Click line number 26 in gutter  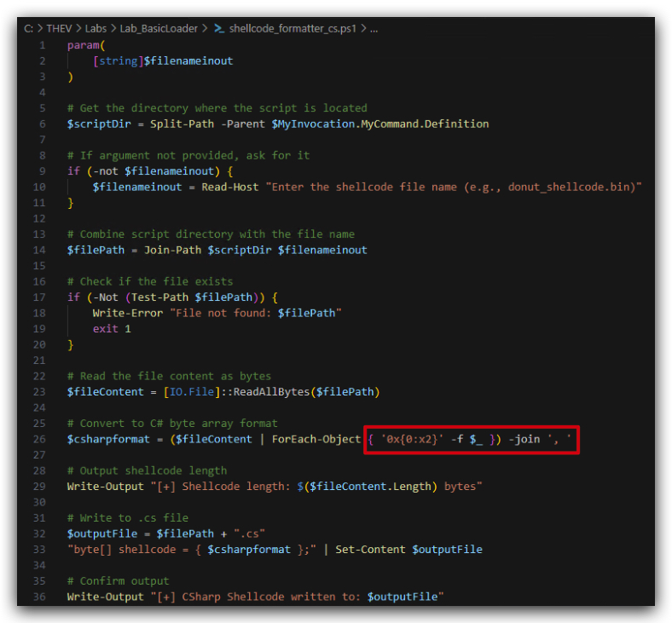39,439
